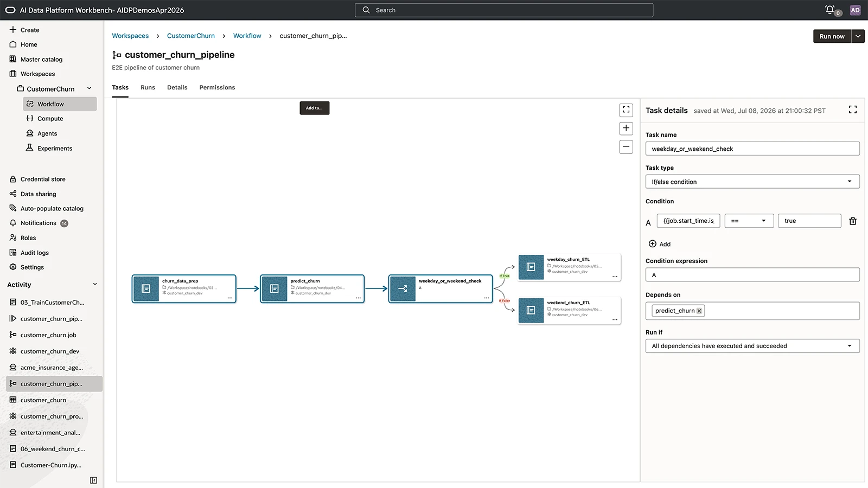The image size is (868, 488).
Task: Open acme_insurance_age... activity item
Action: click(x=52, y=367)
